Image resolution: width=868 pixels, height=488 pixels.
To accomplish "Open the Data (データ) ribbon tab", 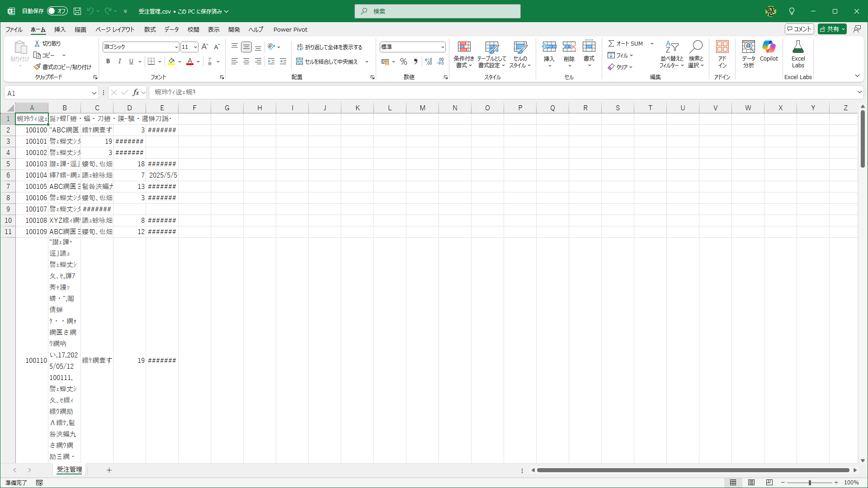I will click(171, 29).
